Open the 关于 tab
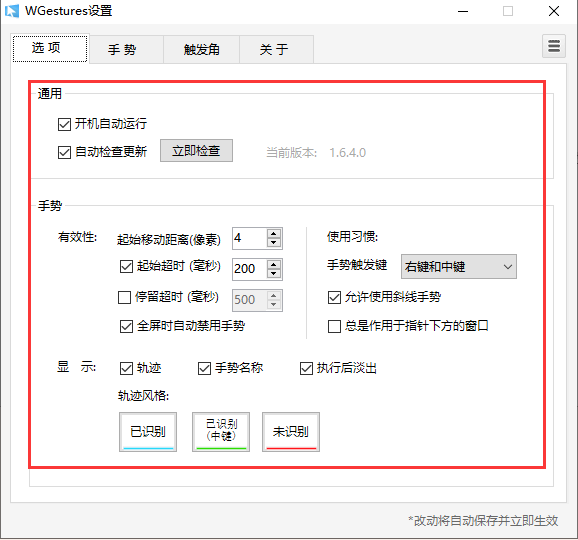Viewport: 578px width, 540px height. pos(276,49)
